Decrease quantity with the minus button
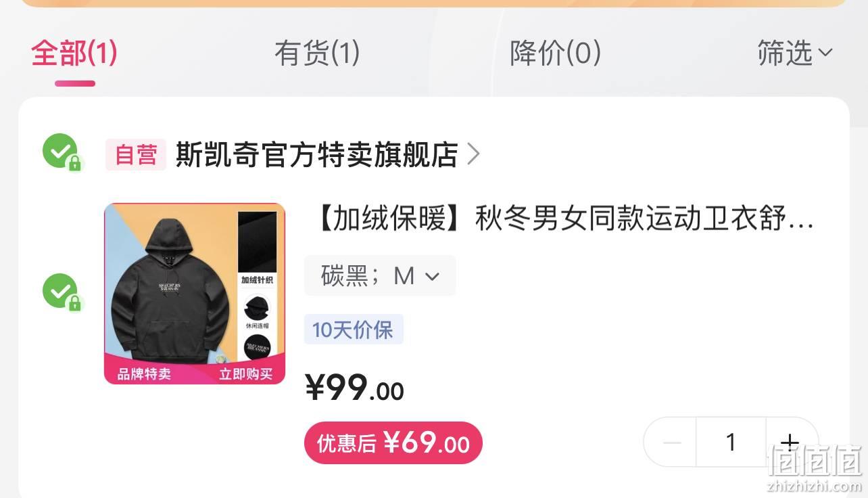 click(671, 443)
